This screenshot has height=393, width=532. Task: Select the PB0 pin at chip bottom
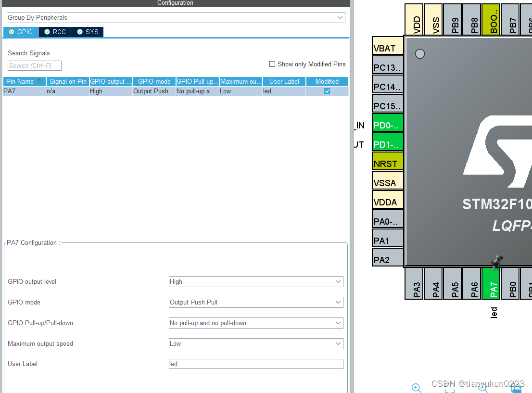pos(510,284)
